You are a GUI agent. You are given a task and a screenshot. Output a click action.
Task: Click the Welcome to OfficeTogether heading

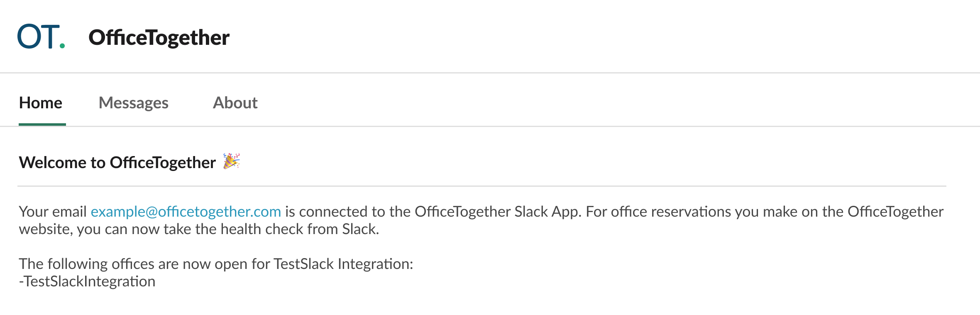tap(117, 162)
